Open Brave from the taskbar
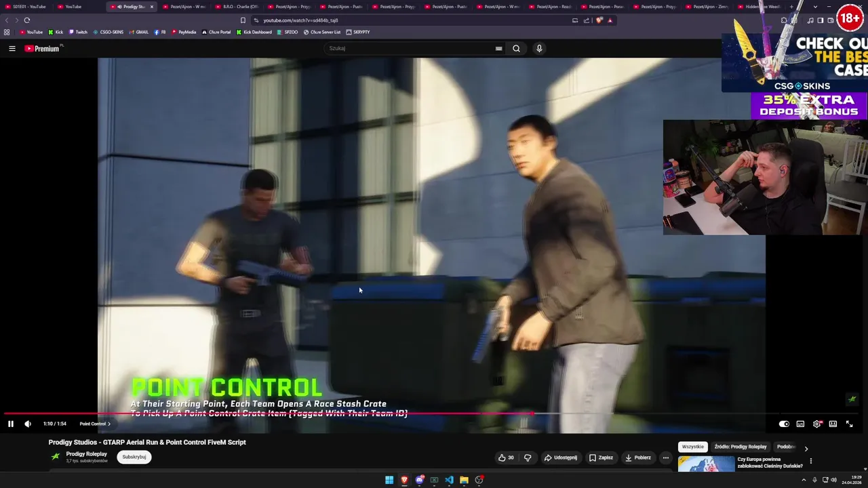 coord(404,480)
